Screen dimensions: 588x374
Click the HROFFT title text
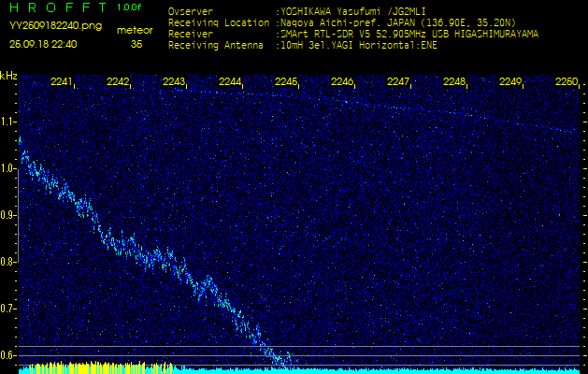[56, 7]
